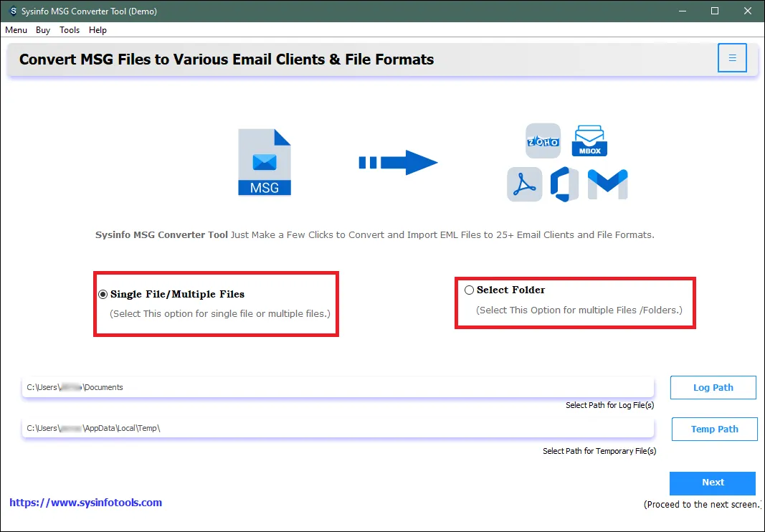This screenshot has height=532, width=765.
Task: Click 'Select Path for Log File(s)' label
Action: coord(610,405)
